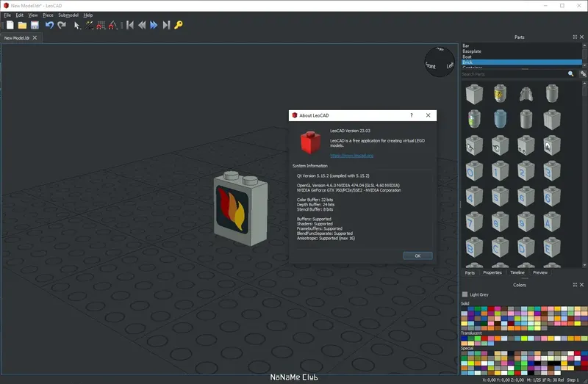Open the View menu
The image size is (588, 384).
click(x=33, y=15)
